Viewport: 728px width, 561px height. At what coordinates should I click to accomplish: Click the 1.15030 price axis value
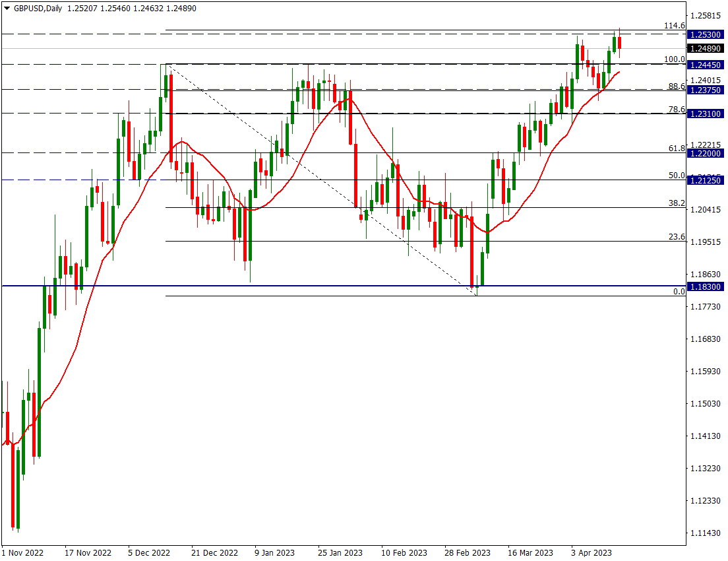coord(706,403)
